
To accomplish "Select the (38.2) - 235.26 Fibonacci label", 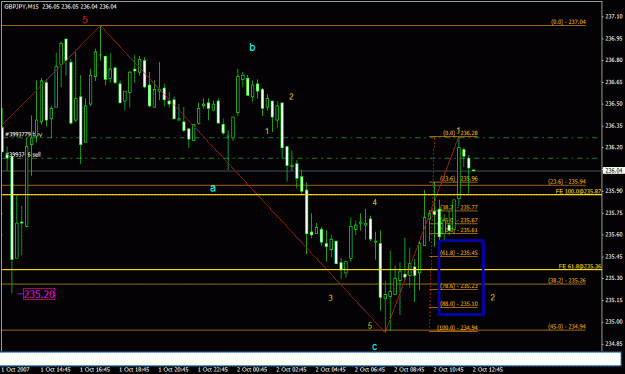I will click(x=567, y=281).
